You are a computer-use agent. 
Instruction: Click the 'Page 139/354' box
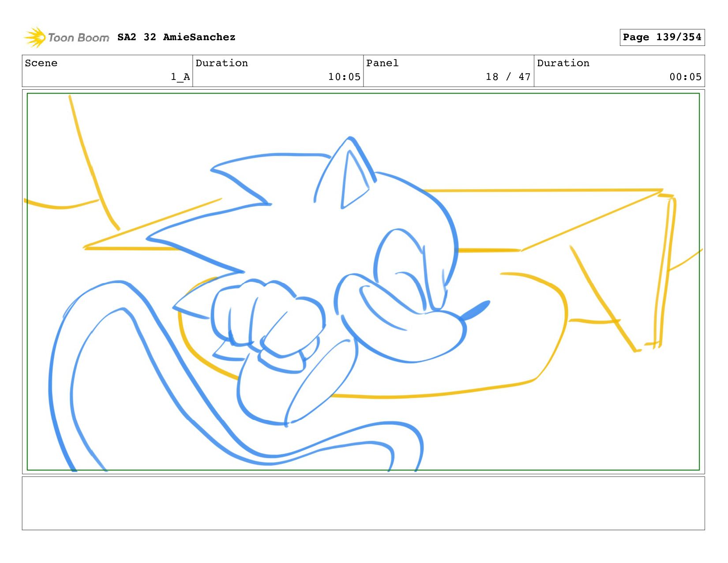(x=662, y=37)
